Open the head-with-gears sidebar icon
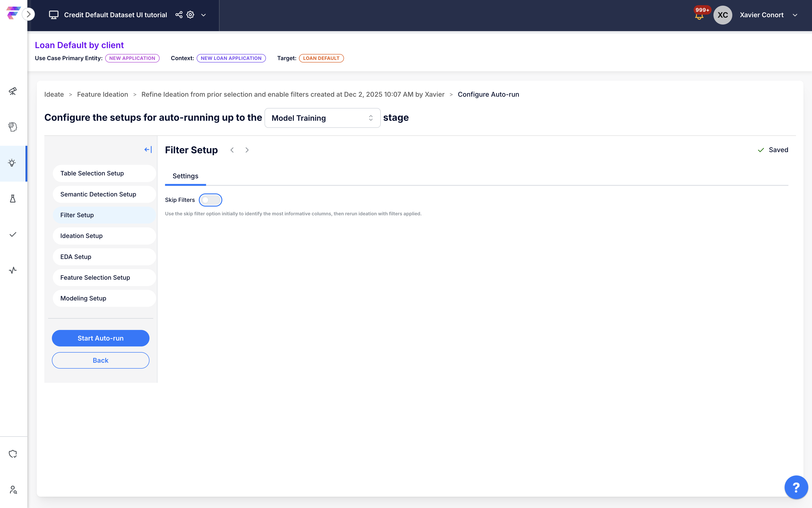 (13, 127)
